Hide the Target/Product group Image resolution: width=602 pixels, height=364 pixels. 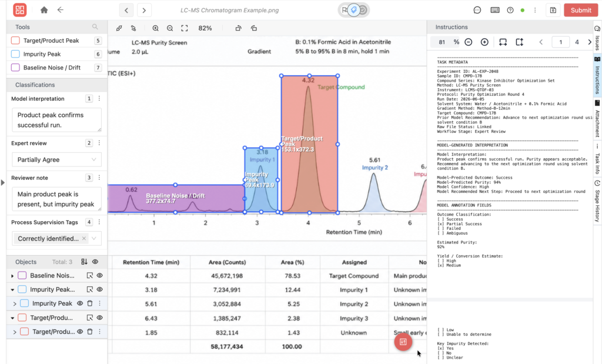(x=100, y=318)
